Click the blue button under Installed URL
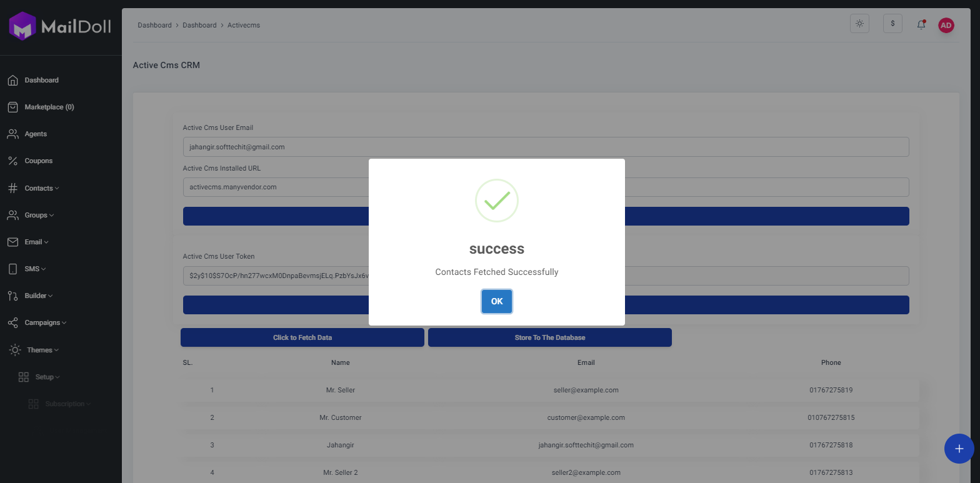The image size is (980, 483). [546, 216]
